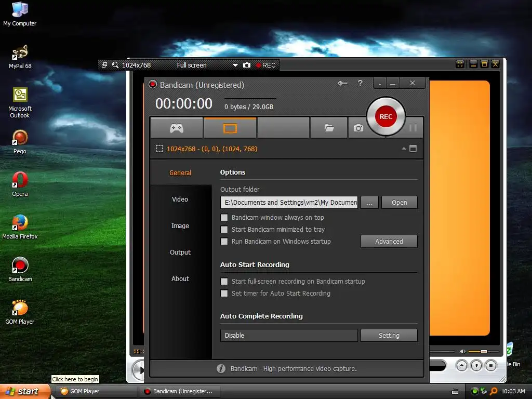Click the GOM Player eject/open button

(x=462, y=365)
